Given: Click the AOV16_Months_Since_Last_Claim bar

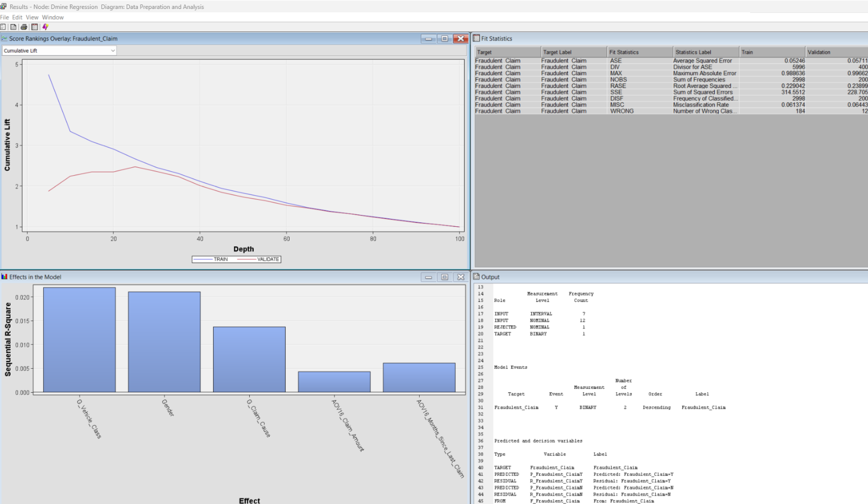Looking at the screenshot, I should point(419,378).
